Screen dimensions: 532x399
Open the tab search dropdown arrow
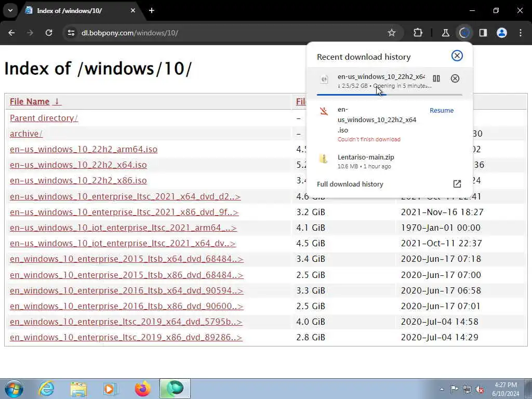[10, 10]
